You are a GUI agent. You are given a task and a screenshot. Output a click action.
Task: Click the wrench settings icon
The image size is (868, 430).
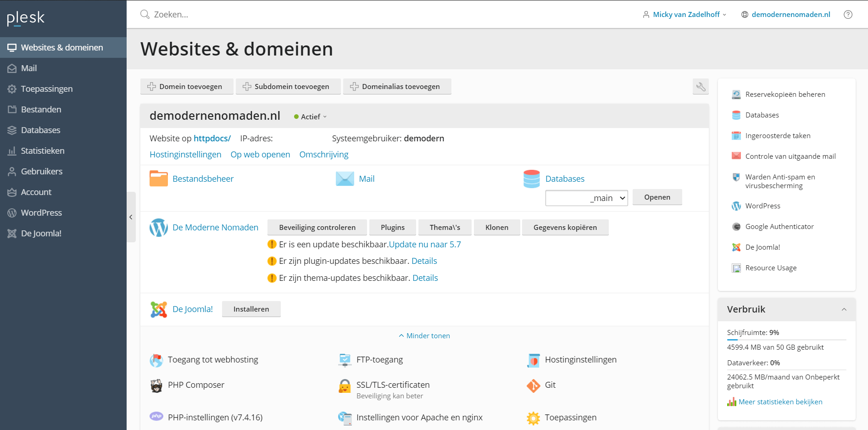(701, 87)
